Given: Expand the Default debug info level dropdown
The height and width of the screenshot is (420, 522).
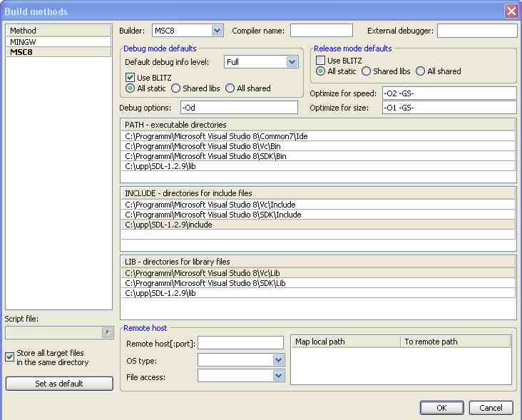Looking at the screenshot, I should tap(292, 62).
